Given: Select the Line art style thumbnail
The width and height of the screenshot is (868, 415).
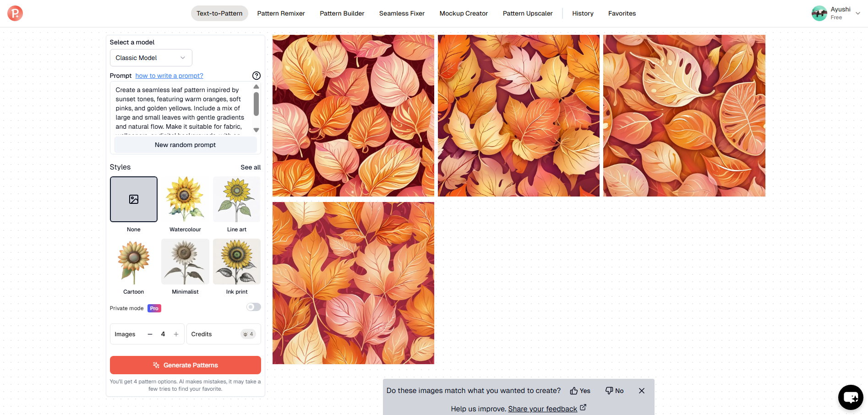Looking at the screenshot, I should click(237, 199).
